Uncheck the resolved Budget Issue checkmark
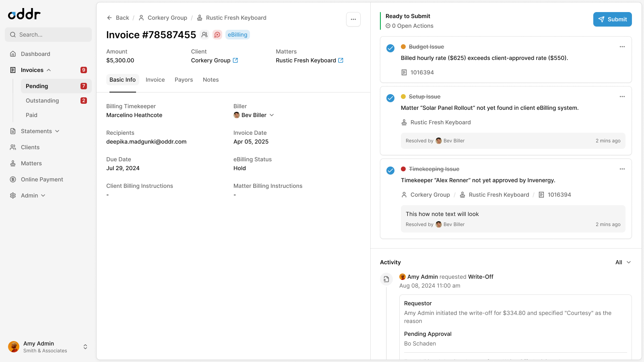The image size is (644, 362). (390, 48)
